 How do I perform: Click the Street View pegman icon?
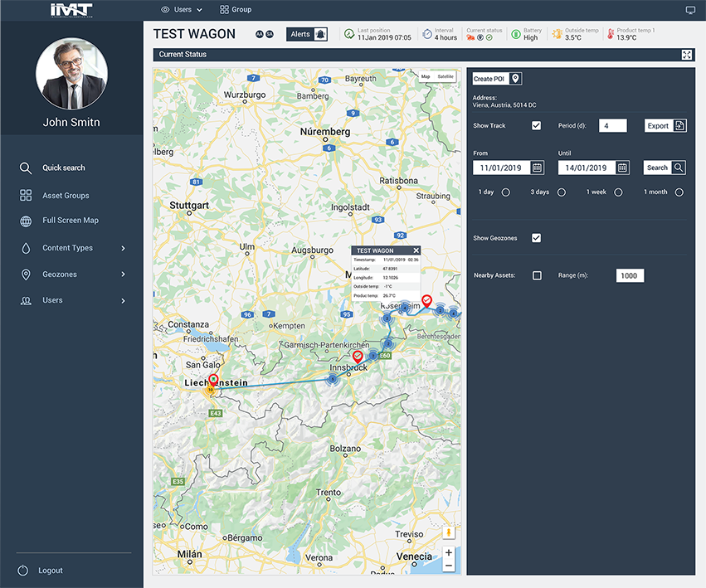pyautogui.click(x=449, y=532)
